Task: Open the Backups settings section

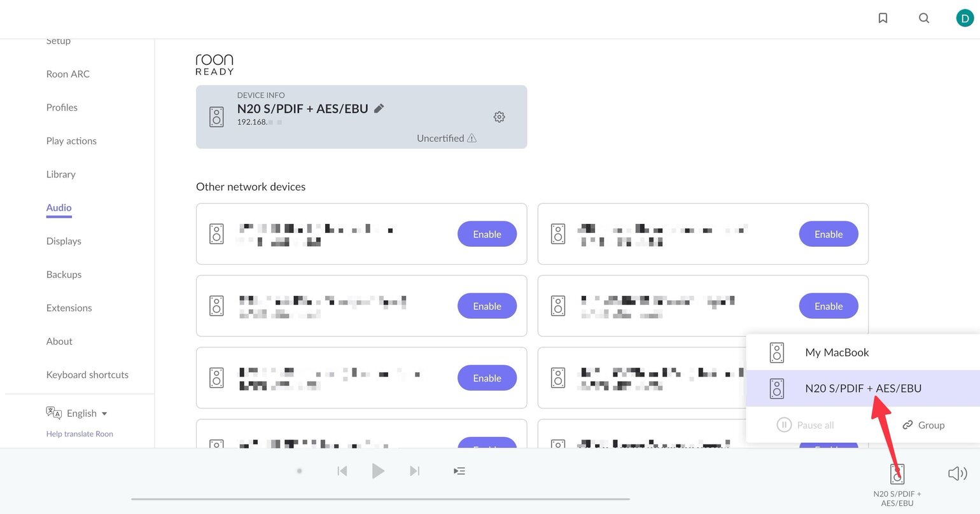Action: 64,275
